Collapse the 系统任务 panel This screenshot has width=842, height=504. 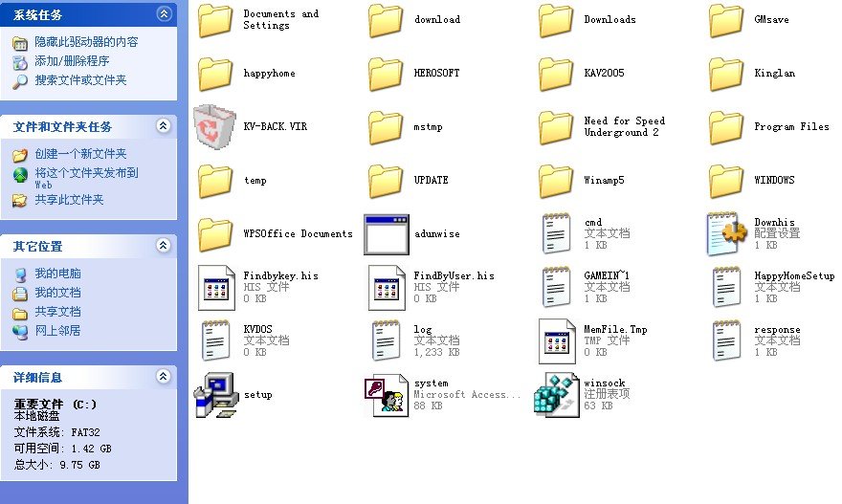click(164, 14)
